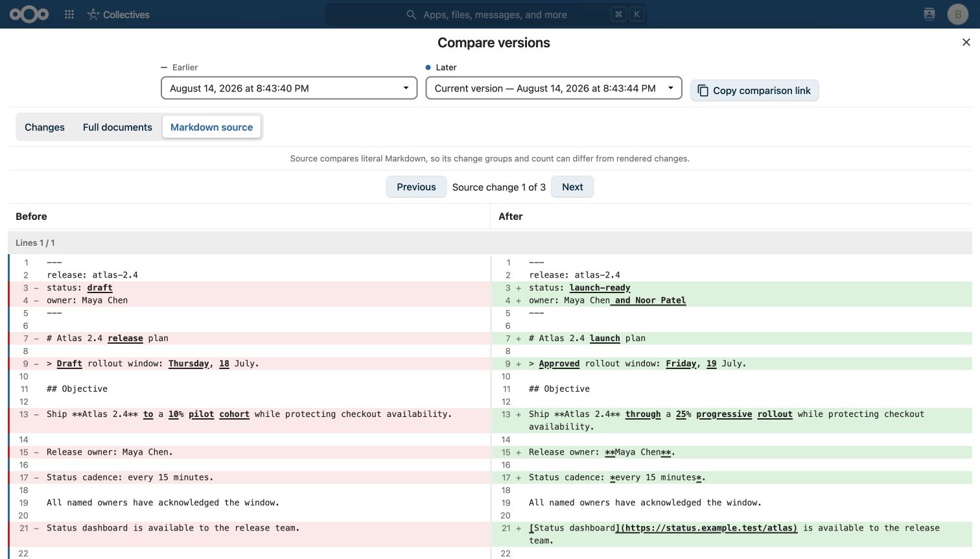Viewport: 980px width, 559px height.
Task: Click 'release: atlas-2.4' in After pane
Action: point(574,275)
